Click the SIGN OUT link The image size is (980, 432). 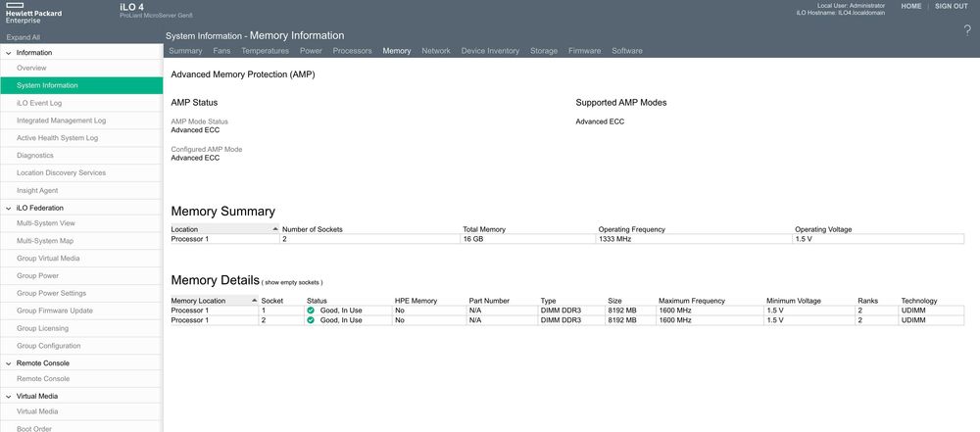951,6
